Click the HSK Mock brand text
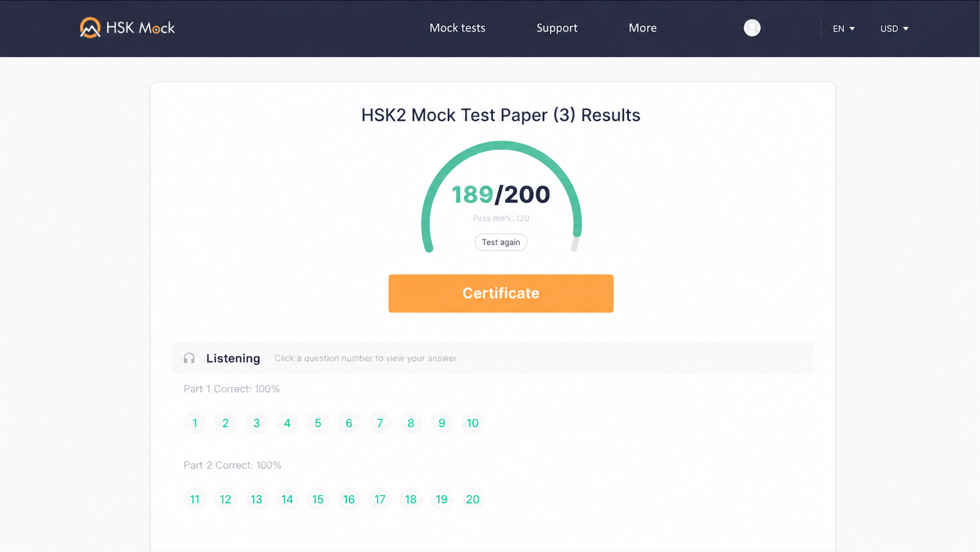980x552 pixels. click(140, 28)
